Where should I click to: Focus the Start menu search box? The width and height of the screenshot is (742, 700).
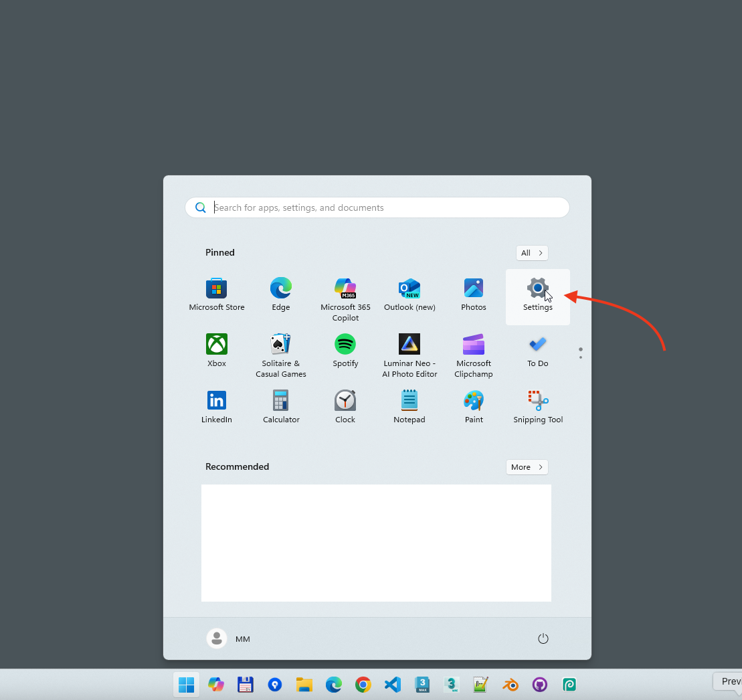(377, 207)
